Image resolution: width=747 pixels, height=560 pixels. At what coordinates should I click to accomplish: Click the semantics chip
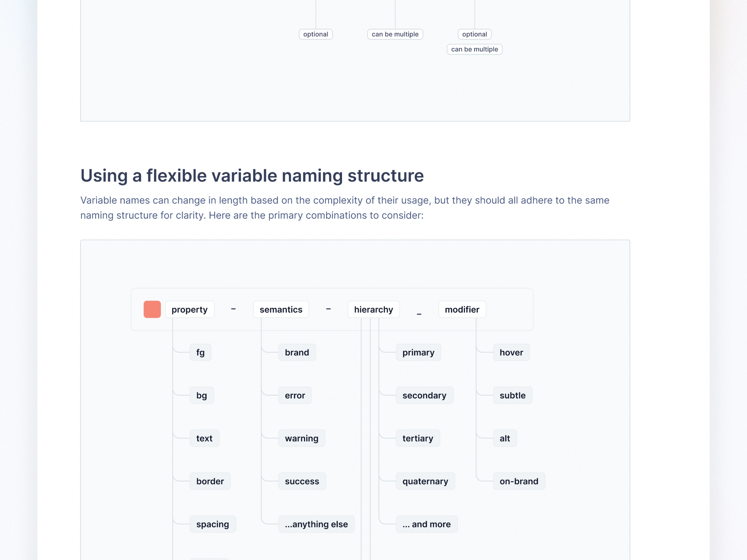click(x=281, y=310)
